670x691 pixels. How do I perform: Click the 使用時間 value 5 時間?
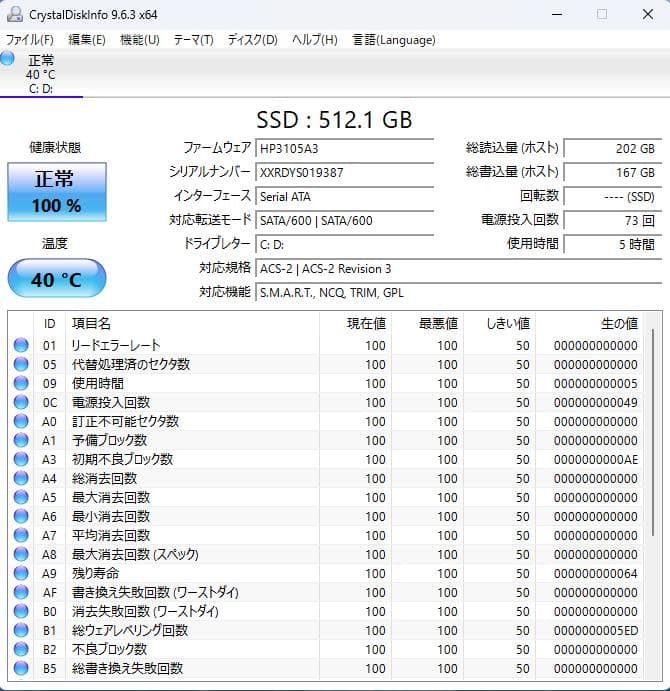pyautogui.click(x=613, y=245)
